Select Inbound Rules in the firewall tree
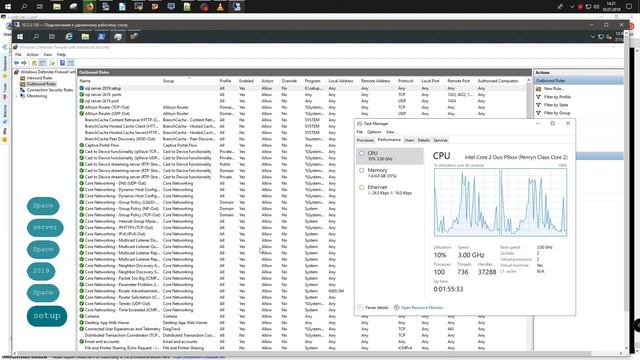Viewport: 640px width, 360px height. click(x=39, y=78)
